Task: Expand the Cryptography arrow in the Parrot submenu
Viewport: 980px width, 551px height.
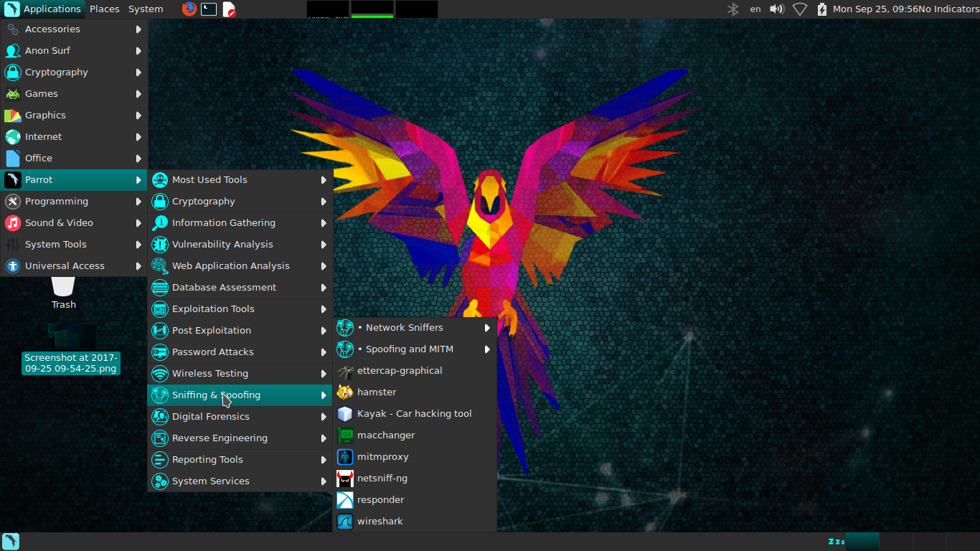Action: click(324, 202)
